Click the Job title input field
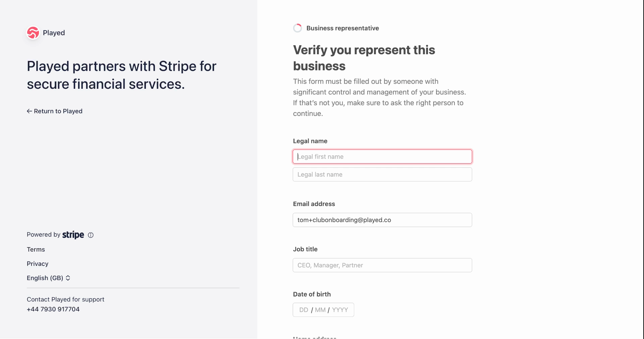This screenshot has width=644, height=339. 382,265
